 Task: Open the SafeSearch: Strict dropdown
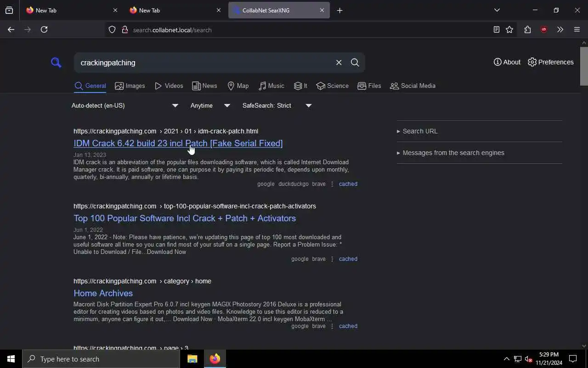click(277, 106)
